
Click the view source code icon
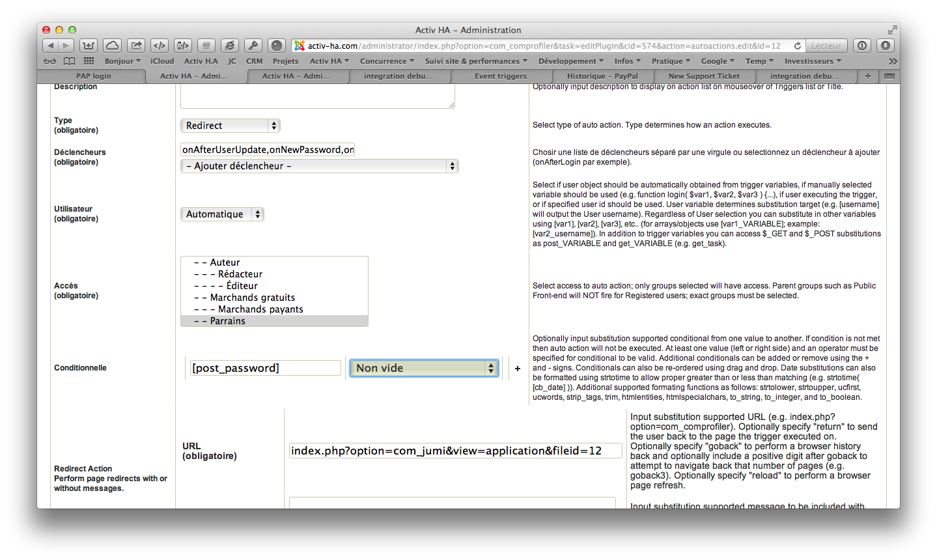point(160,46)
